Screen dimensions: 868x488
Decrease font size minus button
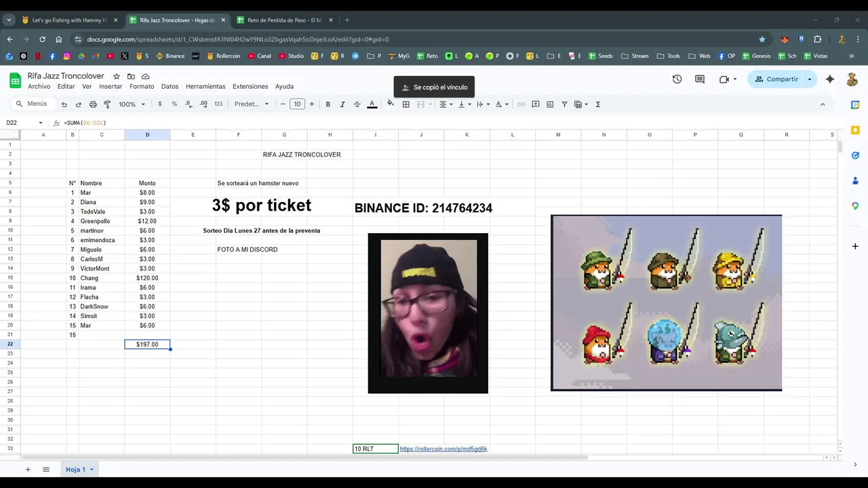283,104
